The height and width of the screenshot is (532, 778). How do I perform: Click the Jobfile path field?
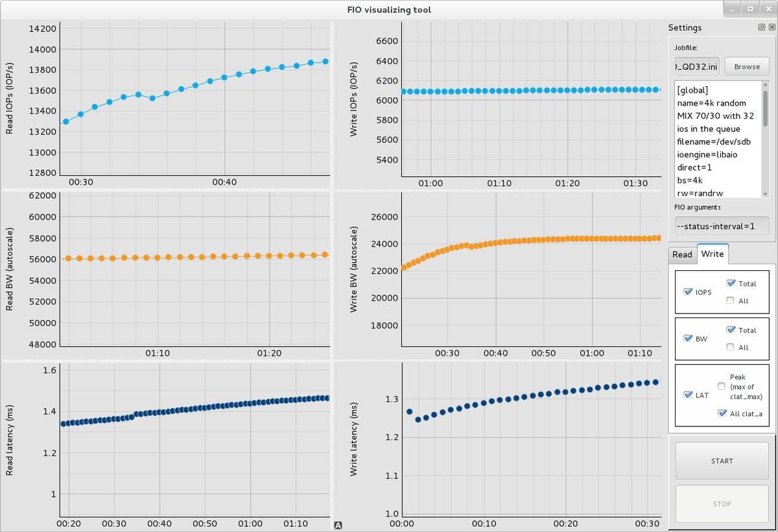[697, 66]
